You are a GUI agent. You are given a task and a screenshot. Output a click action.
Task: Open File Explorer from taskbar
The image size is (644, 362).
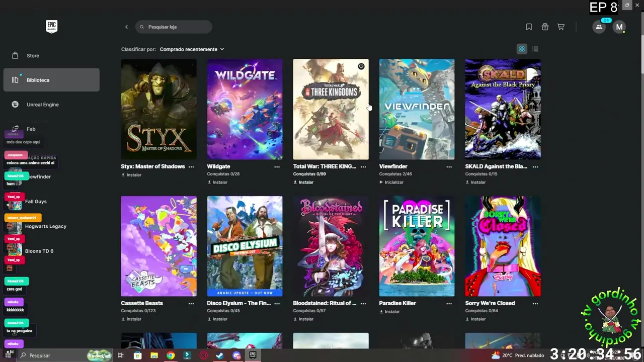[154, 355]
